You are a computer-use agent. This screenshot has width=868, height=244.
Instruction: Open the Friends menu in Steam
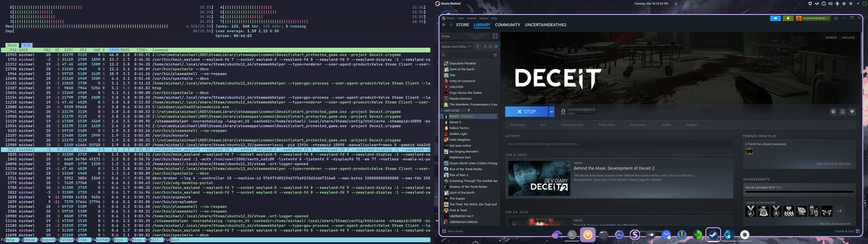click(x=471, y=19)
